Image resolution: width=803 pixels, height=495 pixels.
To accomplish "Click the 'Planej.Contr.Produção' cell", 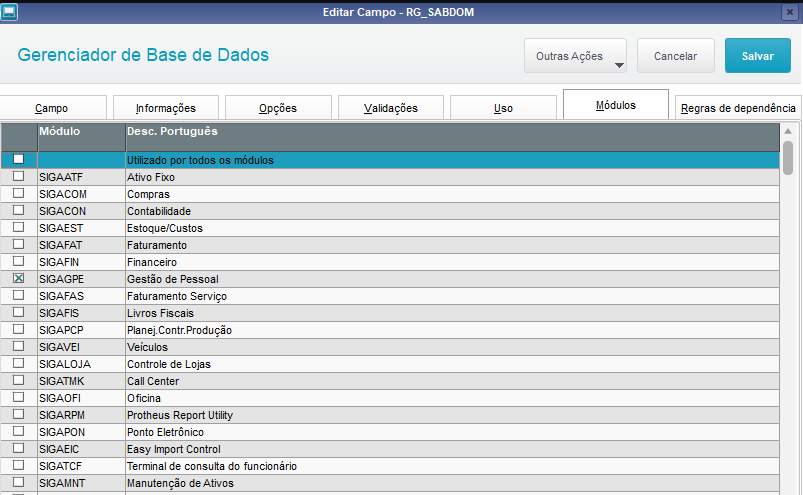I will click(x=453, y=330).
